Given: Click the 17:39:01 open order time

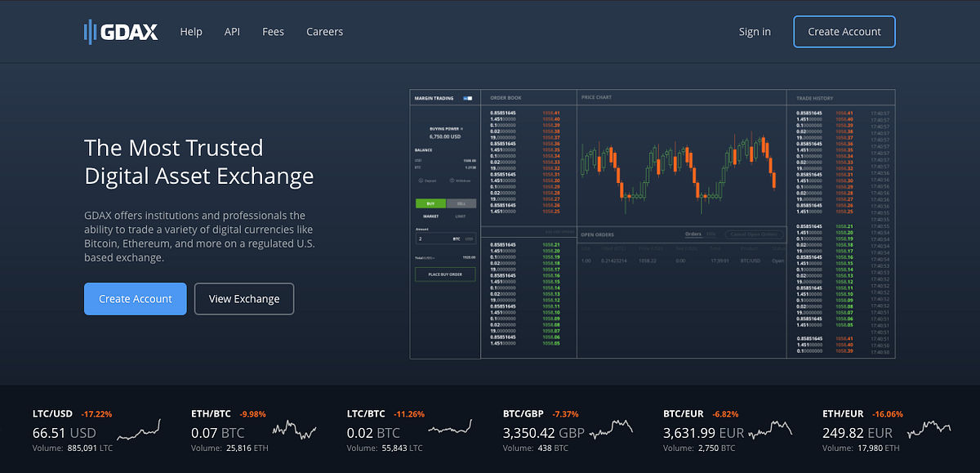Looking at the screenshot, I should pyautogui.click(x=719, y=261).
